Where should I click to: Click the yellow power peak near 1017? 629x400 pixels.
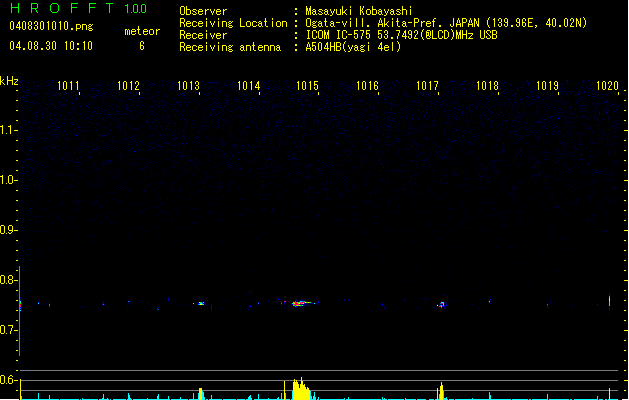441,391
